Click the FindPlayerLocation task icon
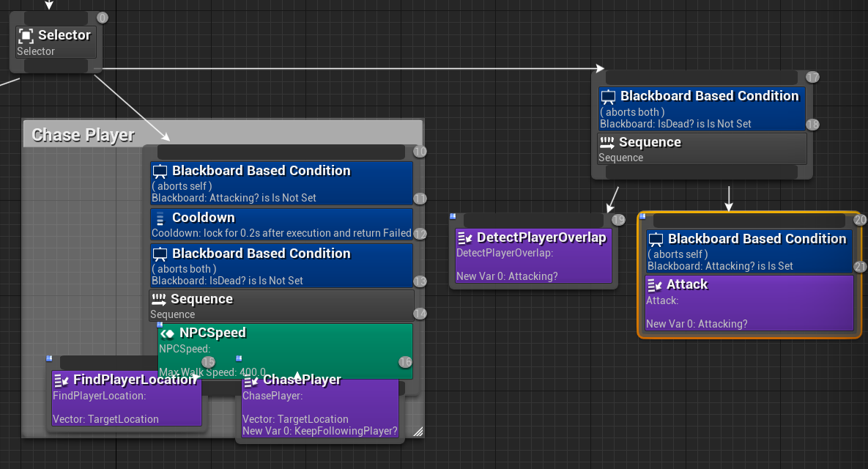The width and height of the screenshot is (868, 469). 62,380
